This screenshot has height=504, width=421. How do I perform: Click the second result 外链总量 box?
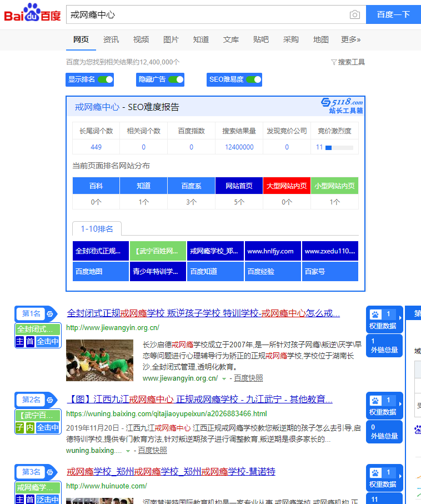384,432
